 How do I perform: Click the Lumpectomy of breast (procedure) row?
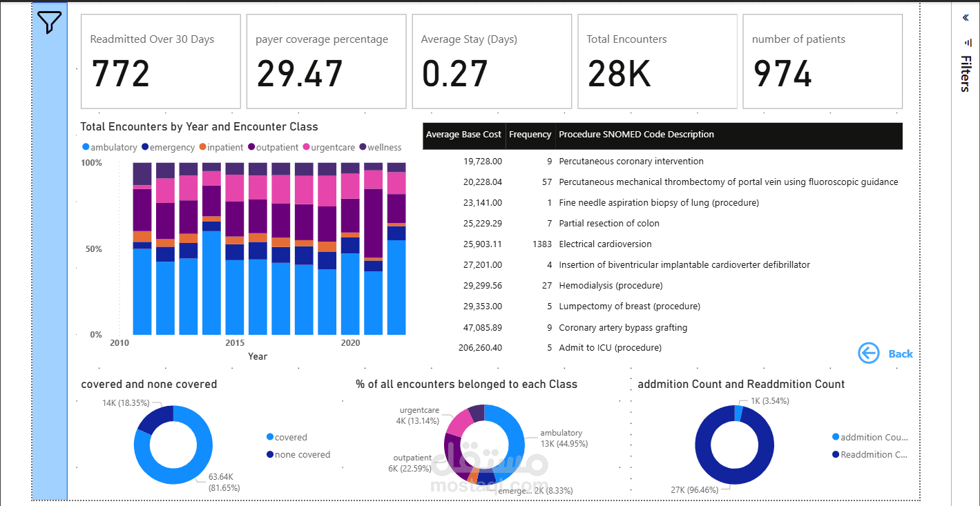click(x=662, y=306)
